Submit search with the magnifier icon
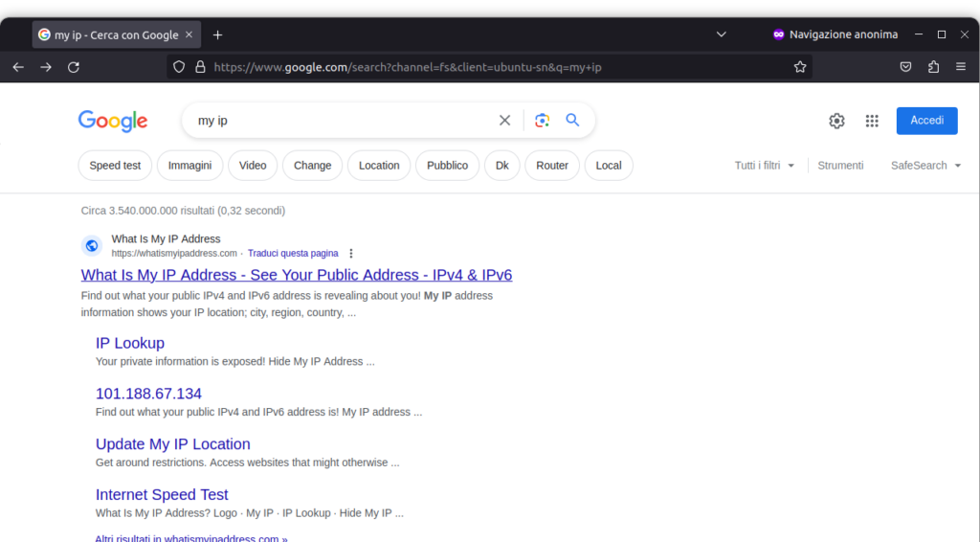Image resolution: width=980 pixels, height=542 pixels. tap(572, 120)
